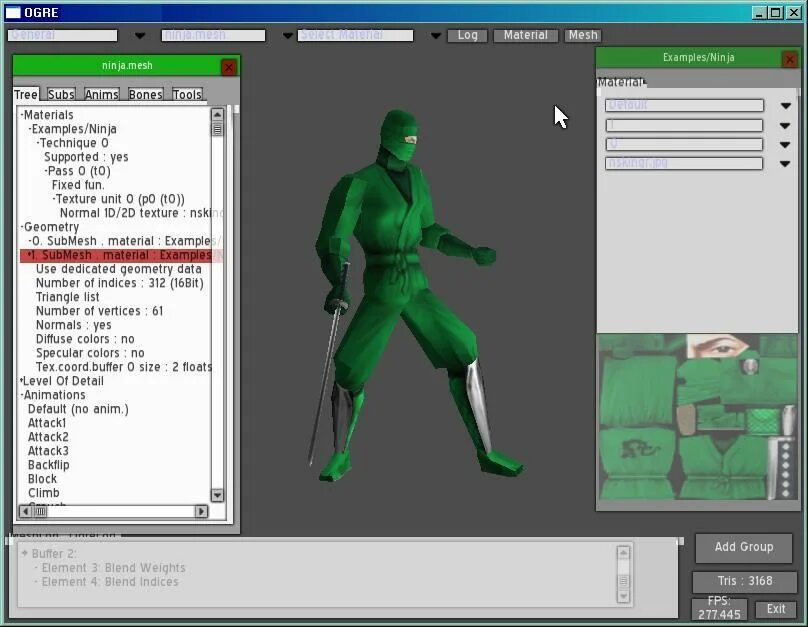Switch to the Tree tab
The width and height of the screenshot is (808, 627).
point(26,95)
